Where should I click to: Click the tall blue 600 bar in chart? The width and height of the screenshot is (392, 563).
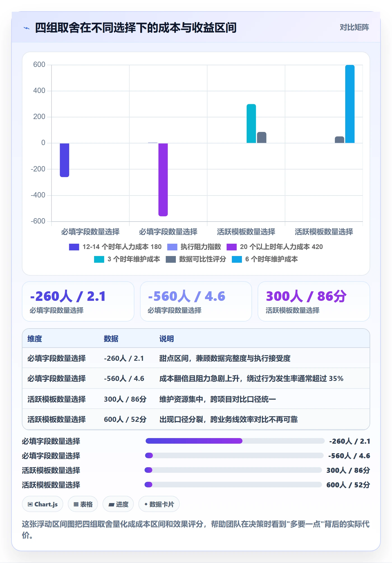[x=350, y=104]
